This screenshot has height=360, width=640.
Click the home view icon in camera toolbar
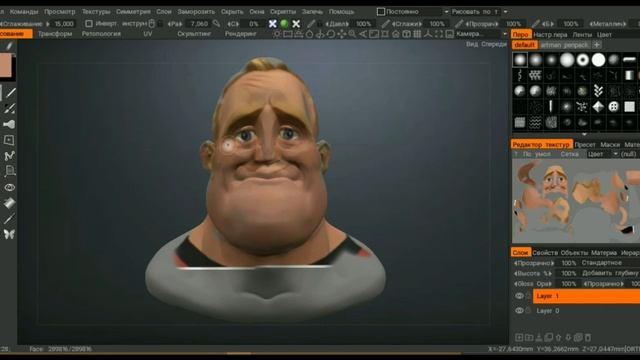[396, 34]
